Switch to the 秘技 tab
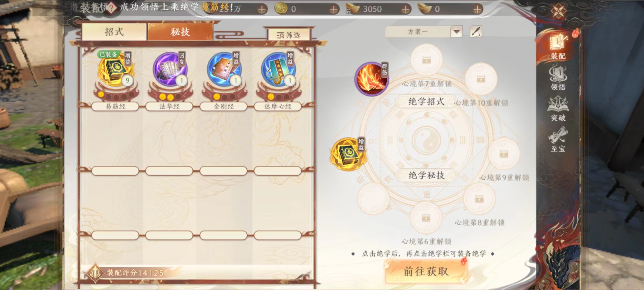644x290 pixels. [x=180, y=32]
